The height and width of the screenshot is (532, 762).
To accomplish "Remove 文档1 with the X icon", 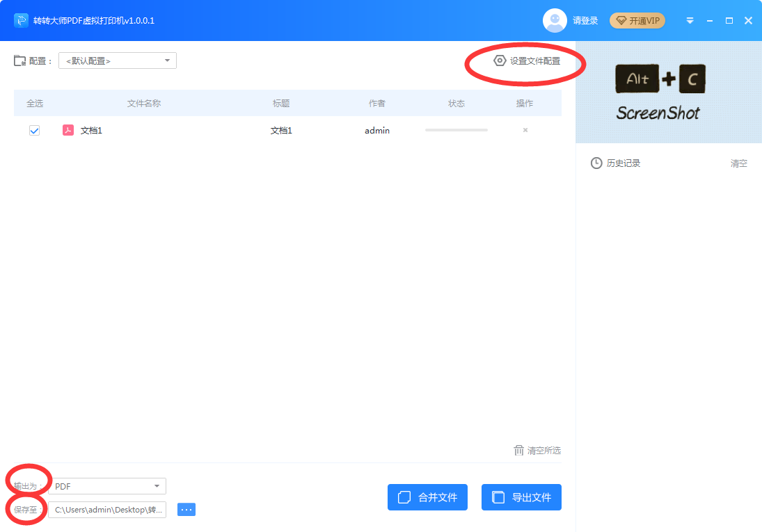I will (525, 130).
